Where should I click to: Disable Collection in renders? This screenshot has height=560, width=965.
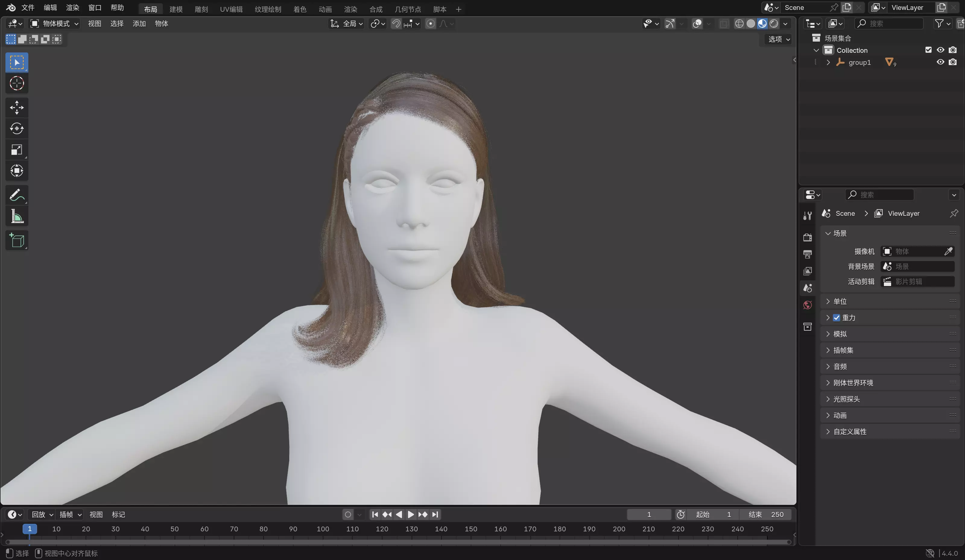click(x=953, y=50)
